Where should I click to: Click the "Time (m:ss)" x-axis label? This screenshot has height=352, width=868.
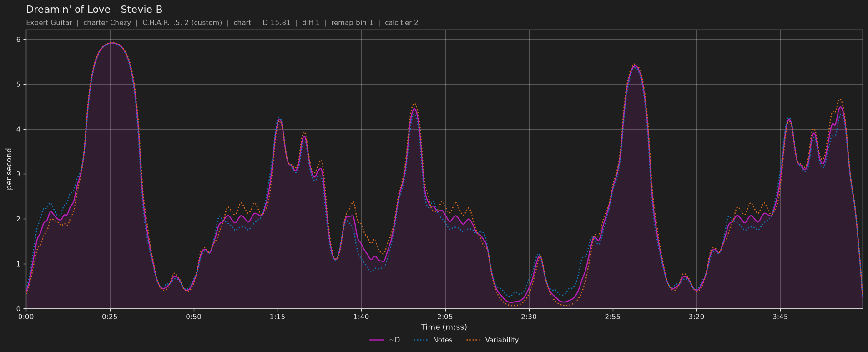coord(444,327)
